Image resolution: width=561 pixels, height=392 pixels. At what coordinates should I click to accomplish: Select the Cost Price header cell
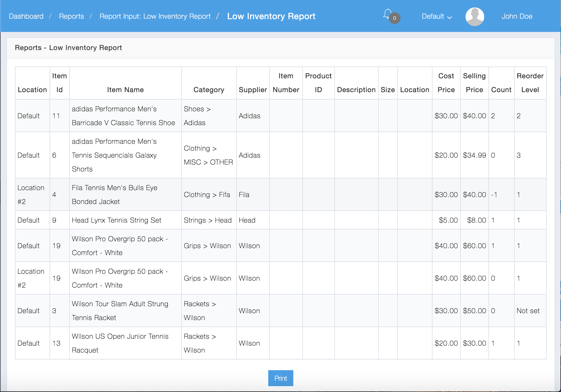click(x=446, y=83)
